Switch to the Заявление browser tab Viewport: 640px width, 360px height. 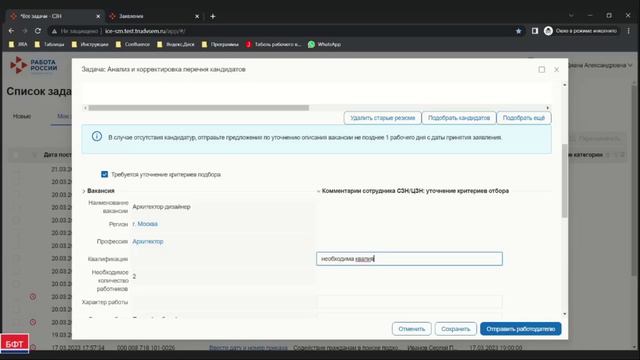point(154,16)
